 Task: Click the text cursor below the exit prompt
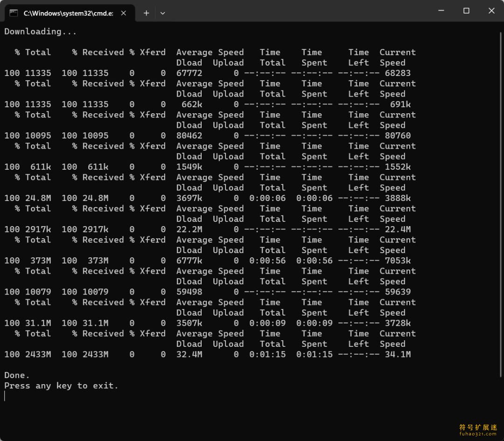5,396
